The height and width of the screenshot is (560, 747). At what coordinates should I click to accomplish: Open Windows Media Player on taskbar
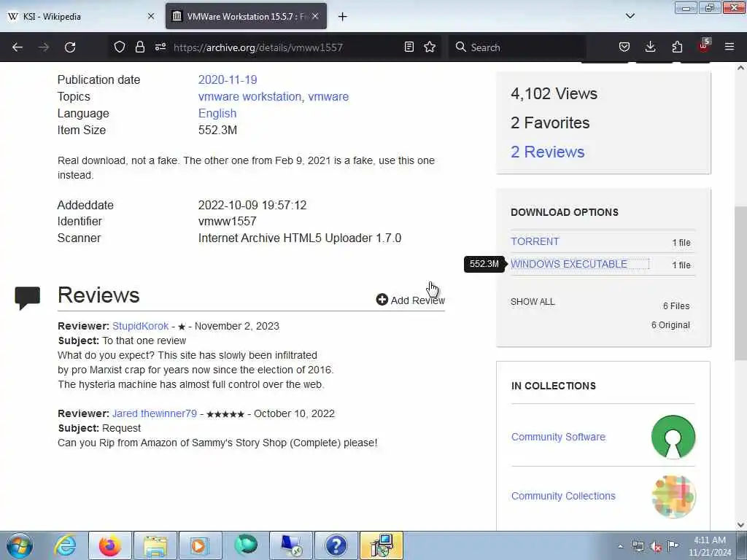pos(200,545)
